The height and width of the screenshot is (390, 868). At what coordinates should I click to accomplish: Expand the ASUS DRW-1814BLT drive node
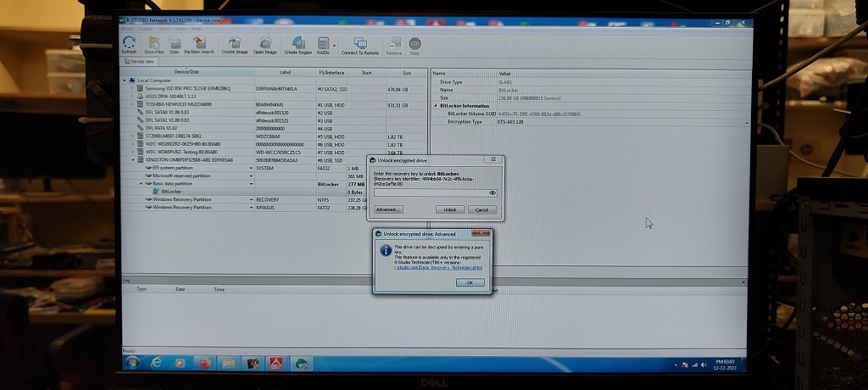(x=132, y=96)
